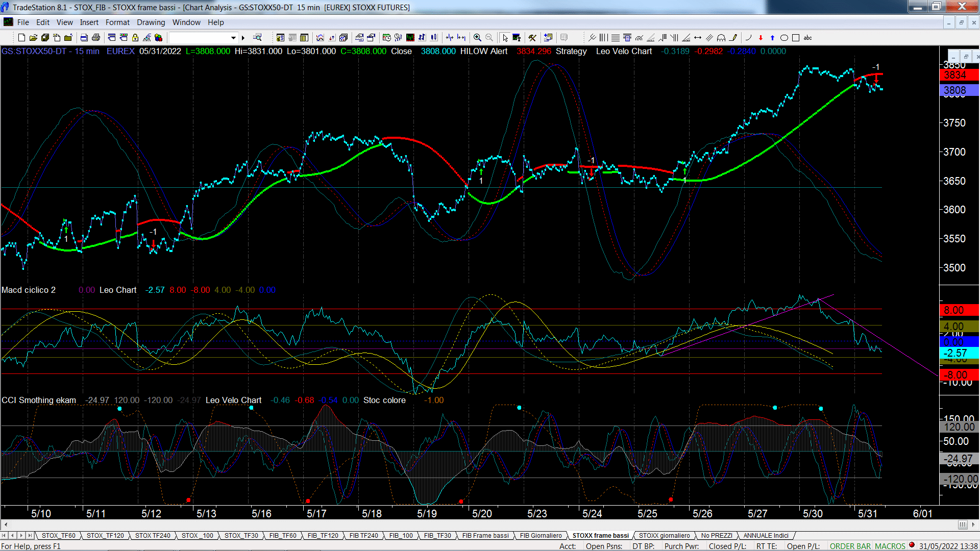Click the blue 3808 last price marker
The width and height of the screenshot is (980, 551).
pos(959,90)
